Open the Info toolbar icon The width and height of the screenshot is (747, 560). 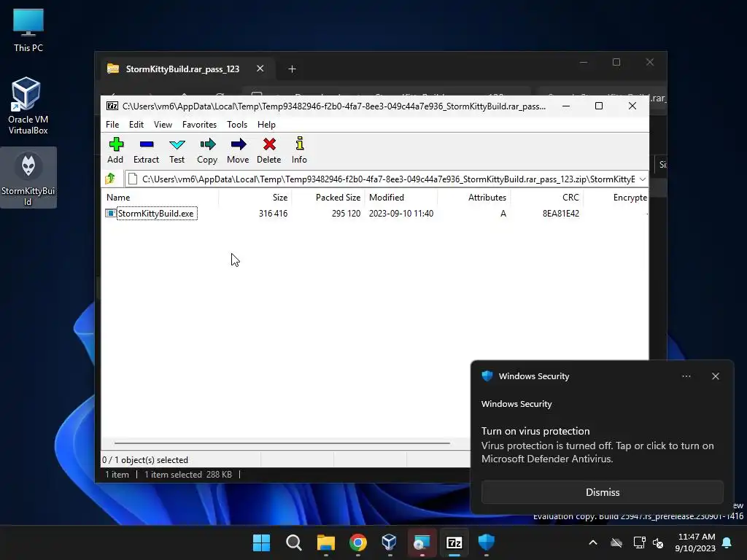pyautogui.click(x=299, y=150)
